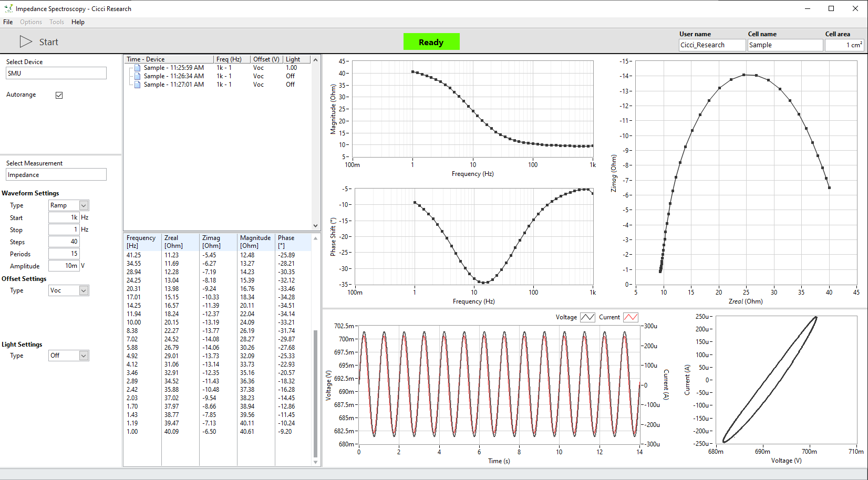Click file icon of Sample 11:25:59 AM
Image resolution: width=868 pixels, height=480 pixels.
tap(138, 68)
